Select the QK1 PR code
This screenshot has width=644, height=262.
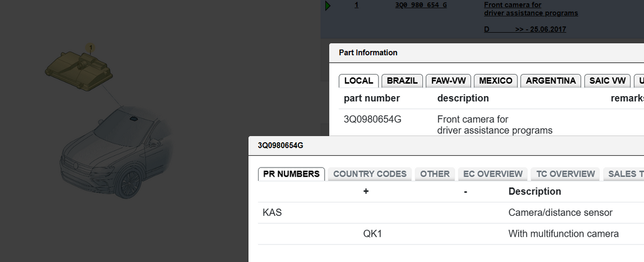pyautogui.click(x=372, y=234)
